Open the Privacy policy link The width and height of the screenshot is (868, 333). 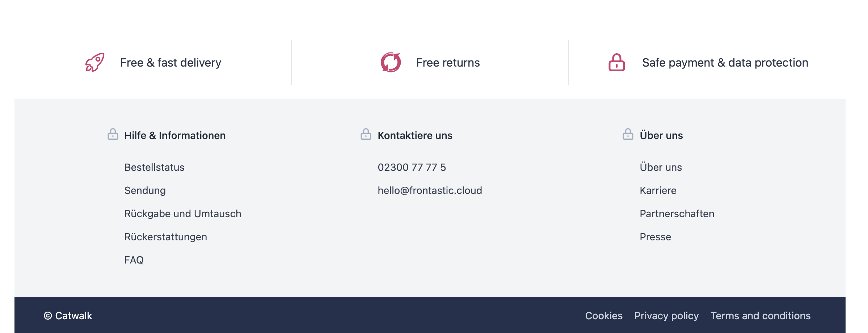[666, 316]
